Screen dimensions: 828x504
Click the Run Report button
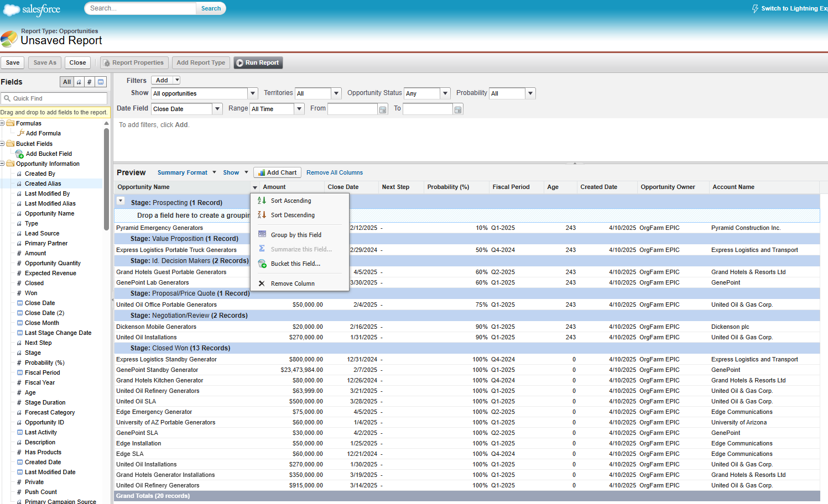(258, 62)
